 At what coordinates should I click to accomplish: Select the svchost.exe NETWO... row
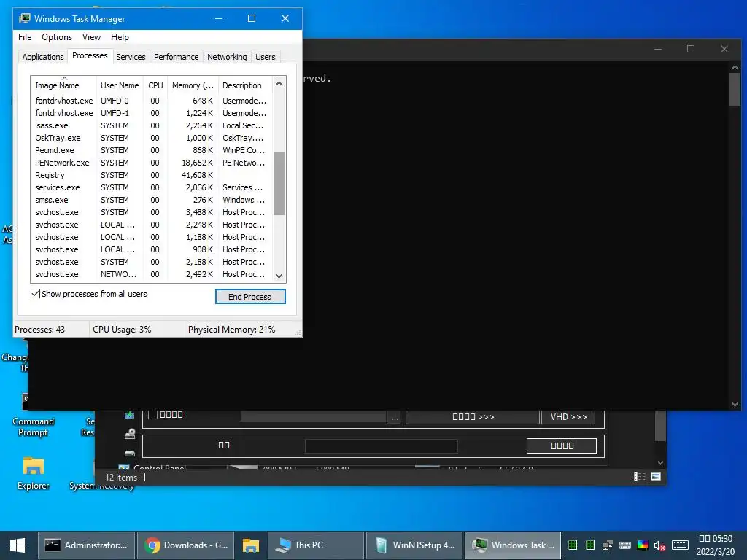pos(152,274)
